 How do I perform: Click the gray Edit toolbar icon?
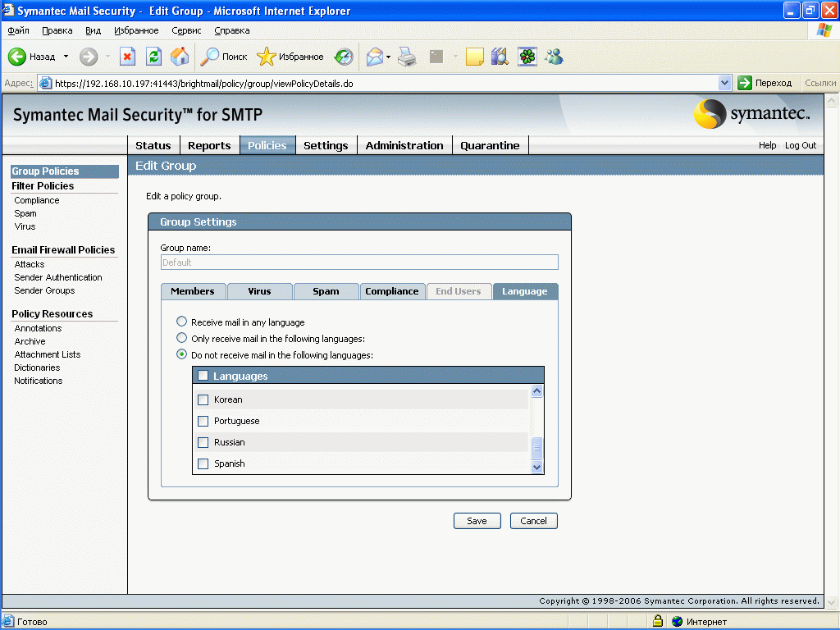pos(436,57)
